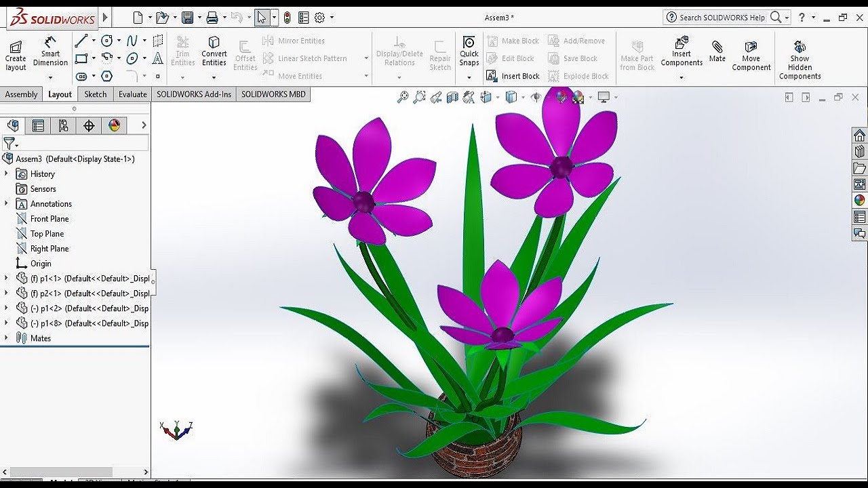
Task: Switch to the Evaluate tab
Action: coord(133,94)
